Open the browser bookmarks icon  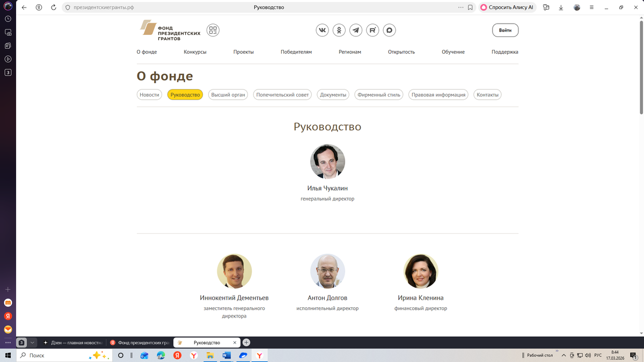point(470,7)
